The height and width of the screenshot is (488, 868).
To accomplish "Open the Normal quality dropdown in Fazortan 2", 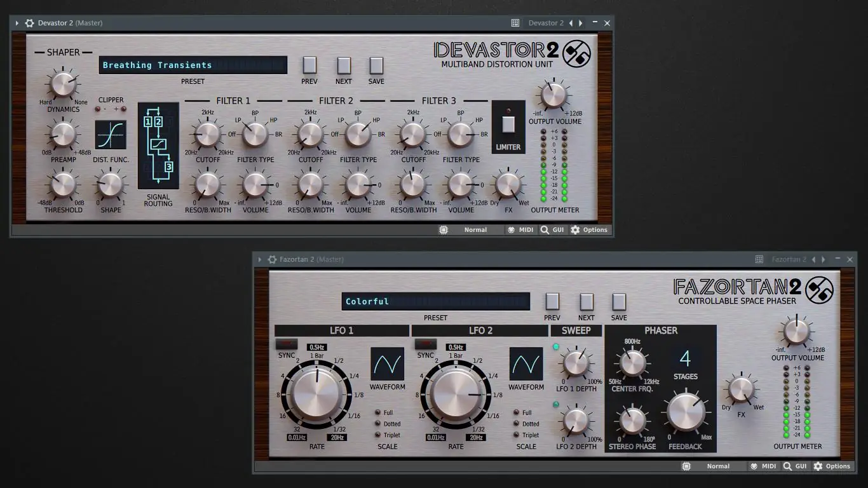I will (x=718, y=466).
